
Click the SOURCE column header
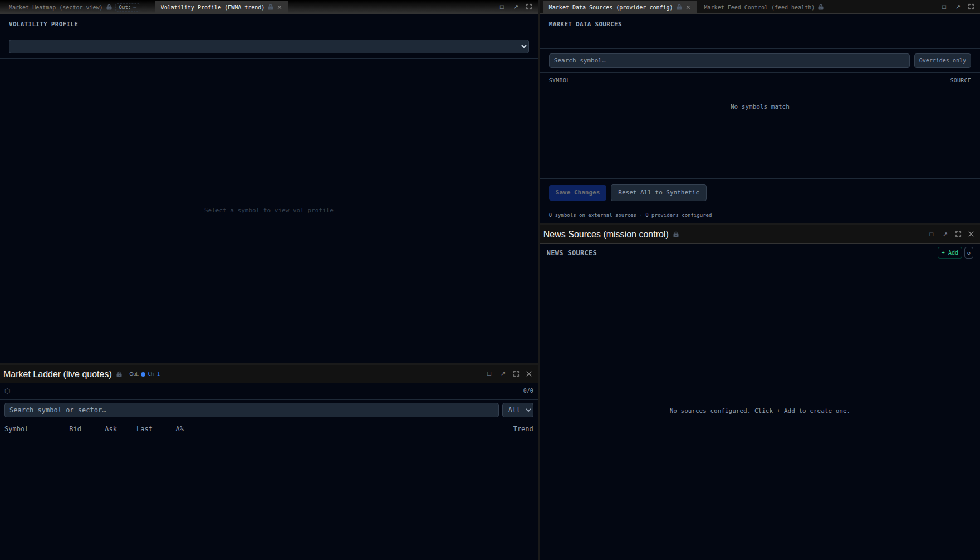[960, 81]
